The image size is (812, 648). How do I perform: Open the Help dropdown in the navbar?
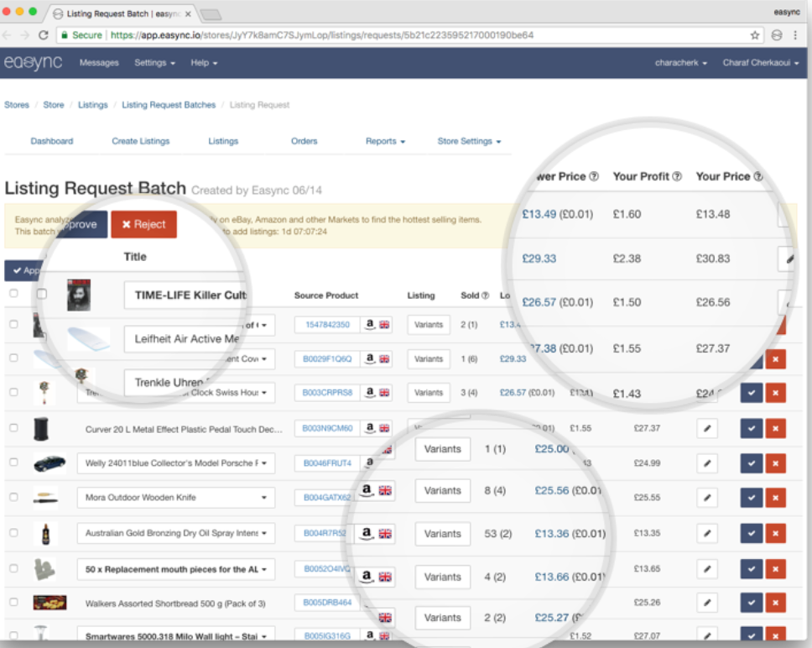pos(204,63)
